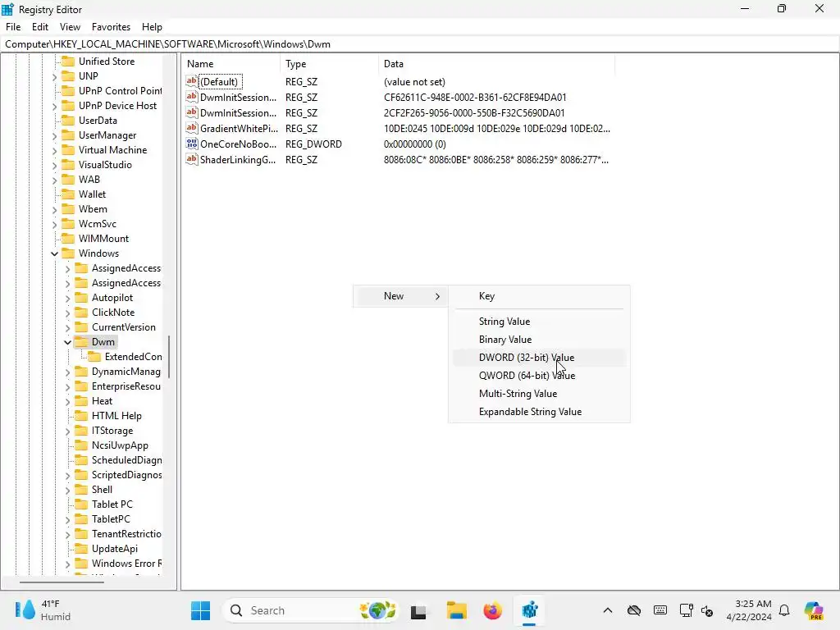The width and height of the screenshot is (840, 630).
Task: Open the Favorites menu
Action: (111, 27)
